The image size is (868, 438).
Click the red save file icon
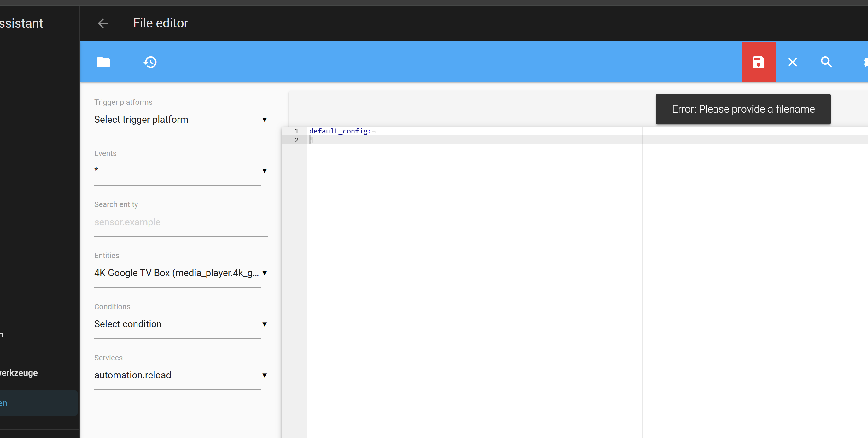click(758, 62)
